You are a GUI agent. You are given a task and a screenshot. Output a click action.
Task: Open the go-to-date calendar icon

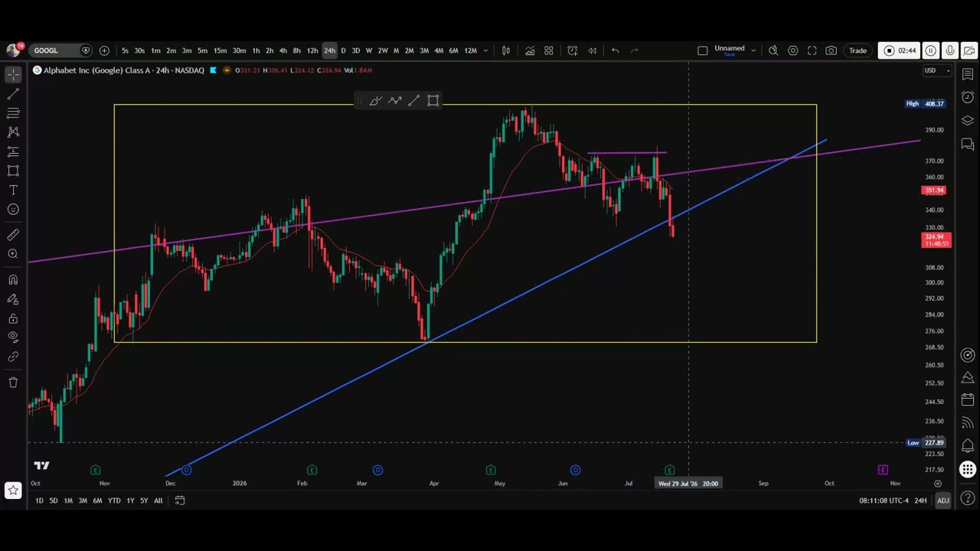click(180, 500)
